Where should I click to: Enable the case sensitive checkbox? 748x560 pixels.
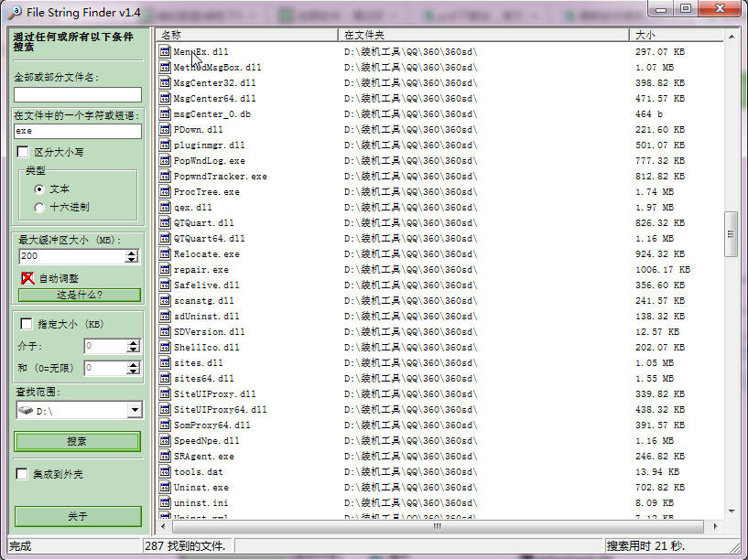point(24,152)
